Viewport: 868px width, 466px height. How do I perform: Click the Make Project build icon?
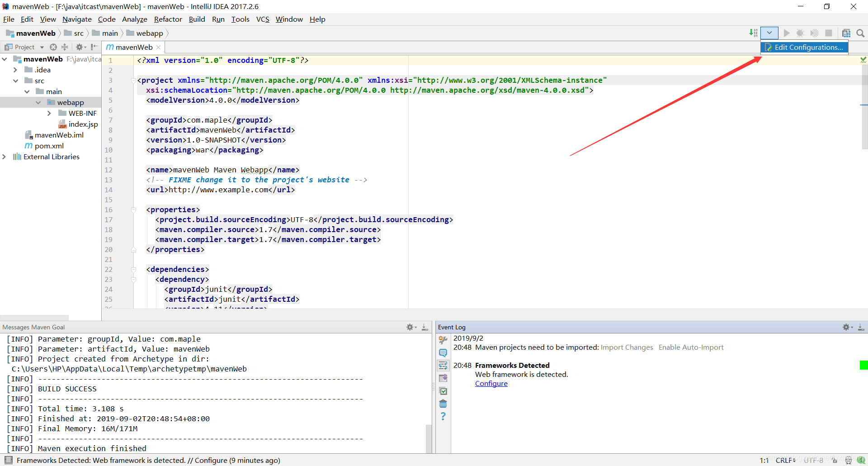[x=753, y=33]
